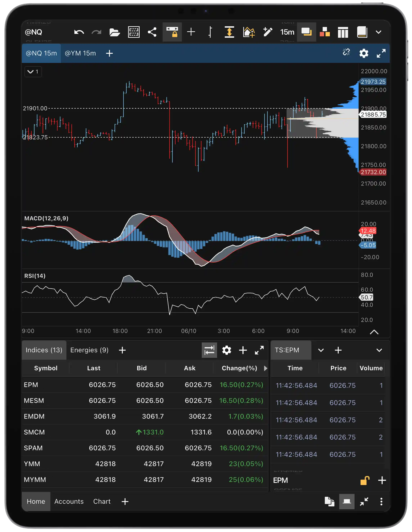
Task: Open the Accounts workspace tab
Action: tap(69, 501)
